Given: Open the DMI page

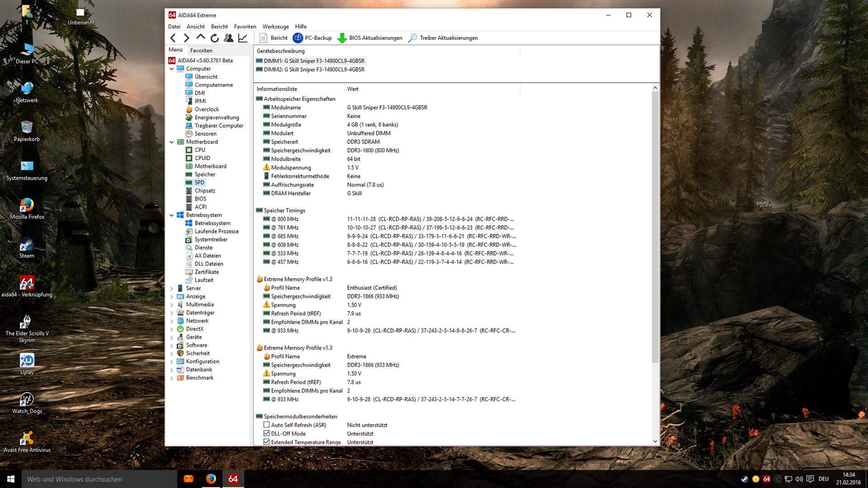Looking at the screenshot, I should click(x=199, y=93).
